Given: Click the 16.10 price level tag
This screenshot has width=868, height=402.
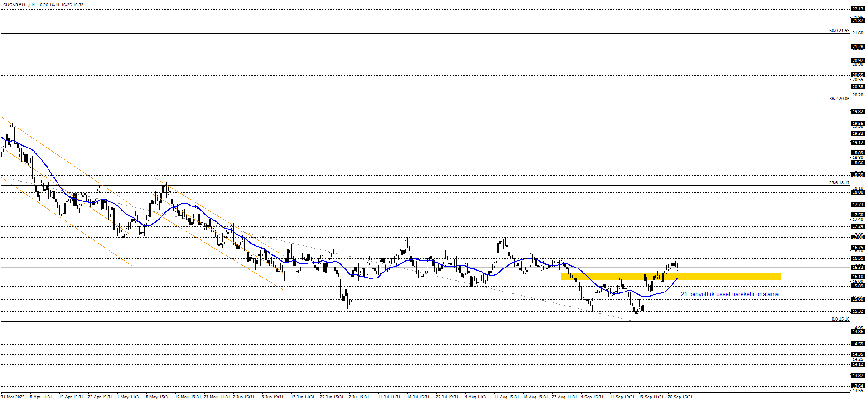Looking at the screenshot, I should 858,277.
